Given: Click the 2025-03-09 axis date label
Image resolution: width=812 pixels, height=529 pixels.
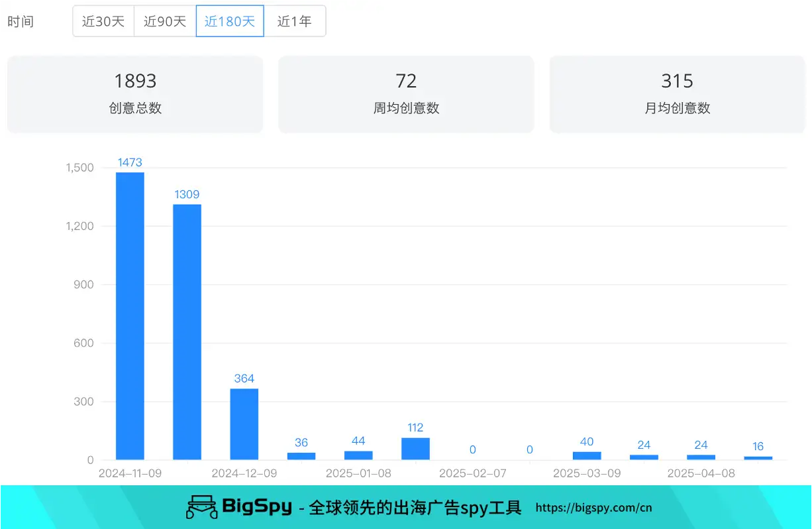Looking at the screenshot, I should (587, 473).
